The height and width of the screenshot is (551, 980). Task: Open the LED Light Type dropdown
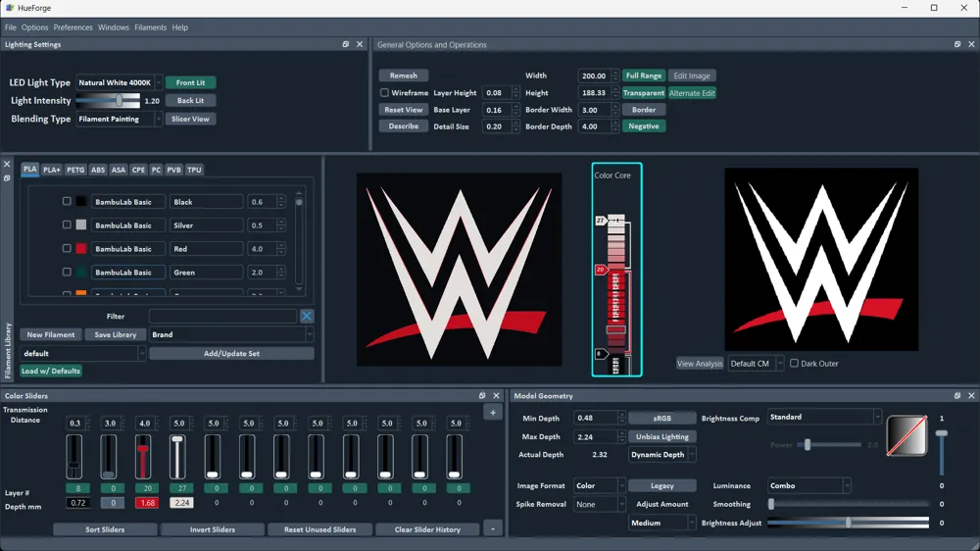click(x=119, y=82)
